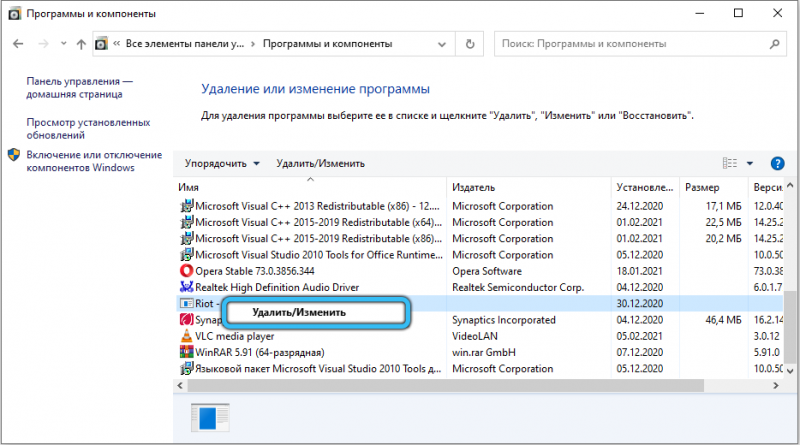Select 'Microsoft Visual C++ 2015-2019 Redistributable (x86)' row
Screen dimensions: 800x445
(480, 238)
